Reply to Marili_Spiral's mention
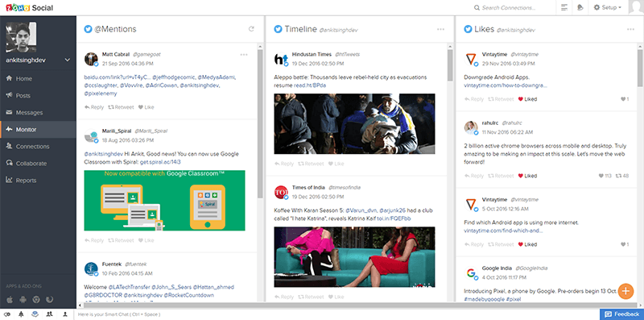 click(x=94, y=241)
